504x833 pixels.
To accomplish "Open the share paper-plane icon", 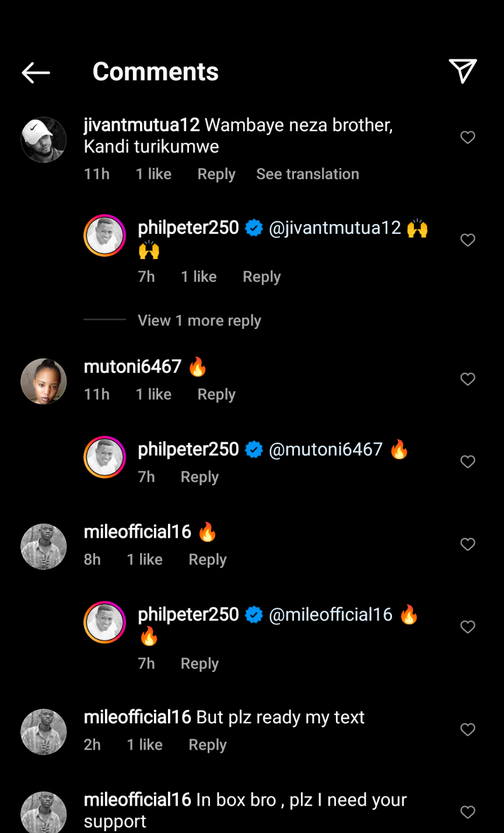I will click(463, 71).
